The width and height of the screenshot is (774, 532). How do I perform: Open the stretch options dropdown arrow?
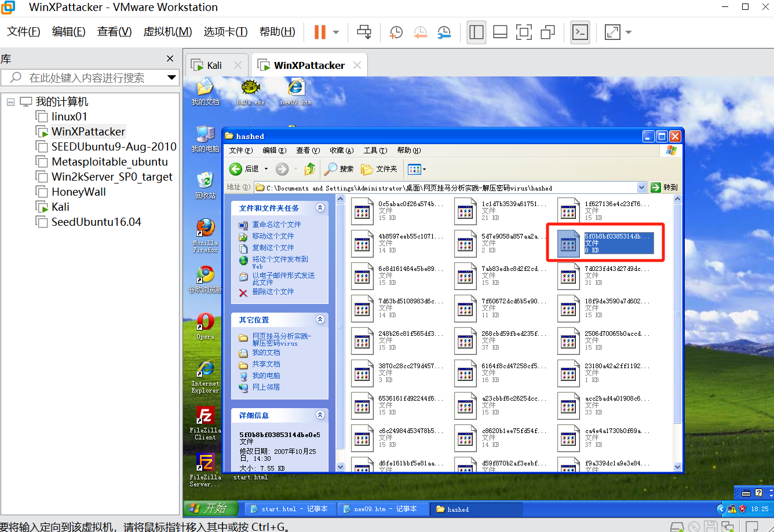point(628,32)
